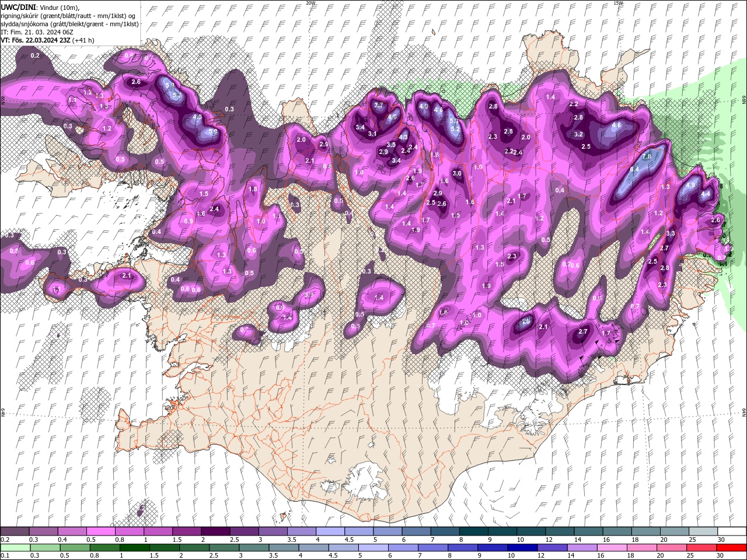
Task: Click the 3.1 value on the map
Action: [372, 134]
